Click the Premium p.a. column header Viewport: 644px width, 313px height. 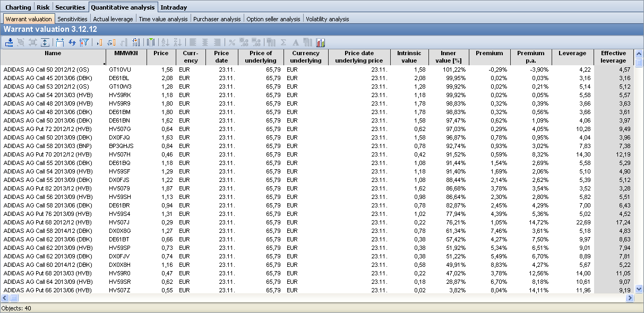(530, 57)
